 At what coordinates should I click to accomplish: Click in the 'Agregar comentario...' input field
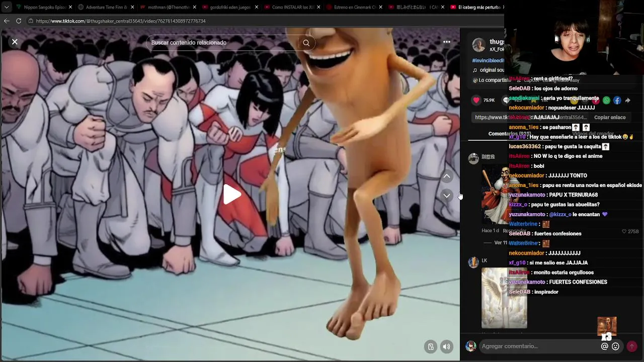click(x=539, y=346)
